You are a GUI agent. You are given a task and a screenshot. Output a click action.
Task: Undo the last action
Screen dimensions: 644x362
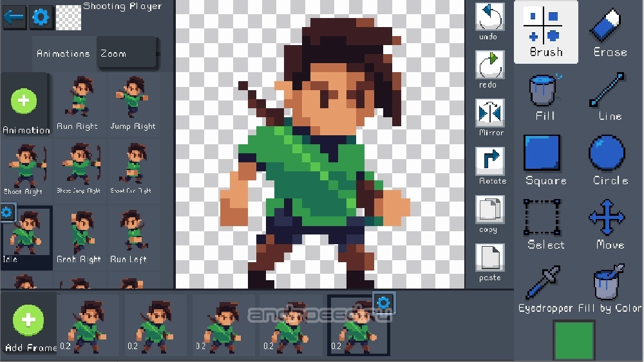click(489, 21)
